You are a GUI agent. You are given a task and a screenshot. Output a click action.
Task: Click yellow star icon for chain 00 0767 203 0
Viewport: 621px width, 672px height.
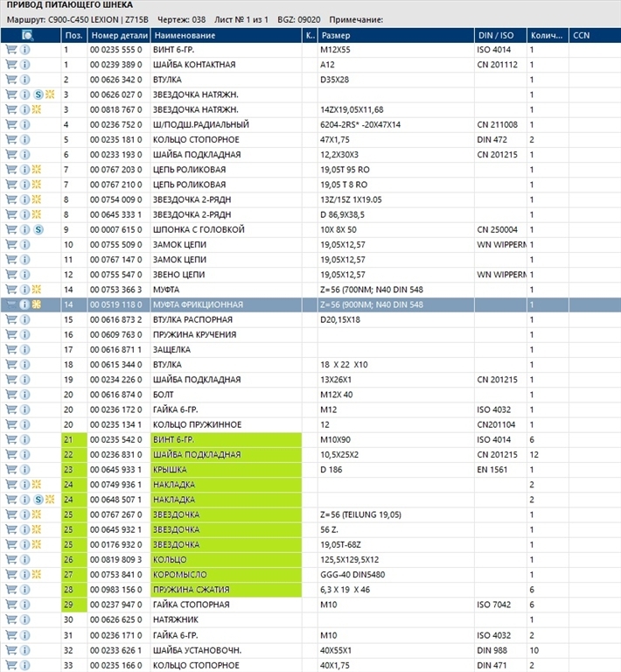37,169
